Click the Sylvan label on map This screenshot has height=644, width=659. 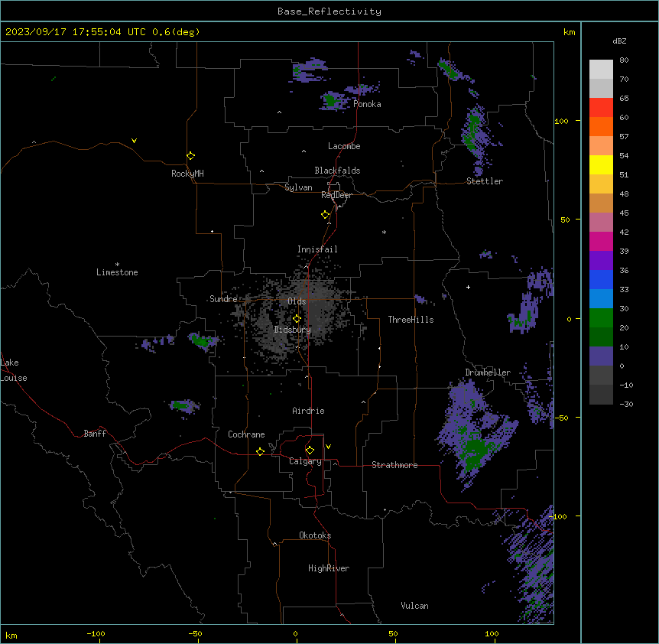(x=298, y=187)
